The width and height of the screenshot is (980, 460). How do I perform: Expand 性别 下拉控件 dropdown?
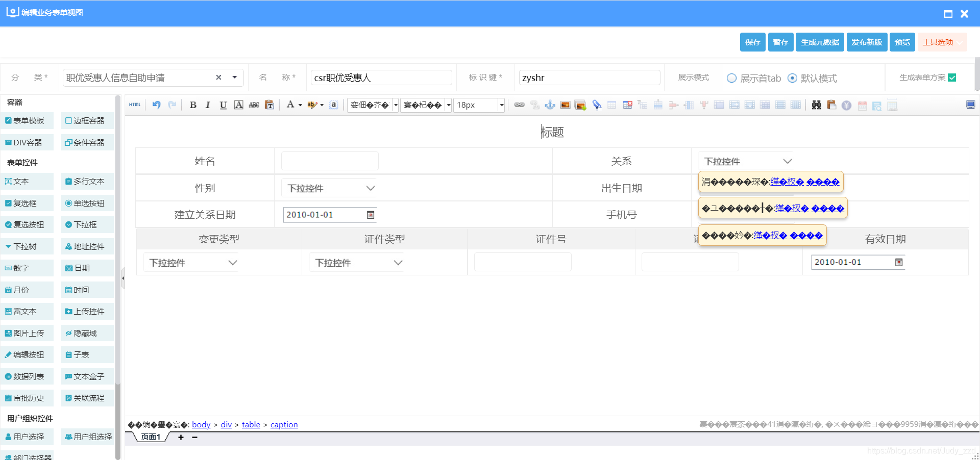pos(371,188)
